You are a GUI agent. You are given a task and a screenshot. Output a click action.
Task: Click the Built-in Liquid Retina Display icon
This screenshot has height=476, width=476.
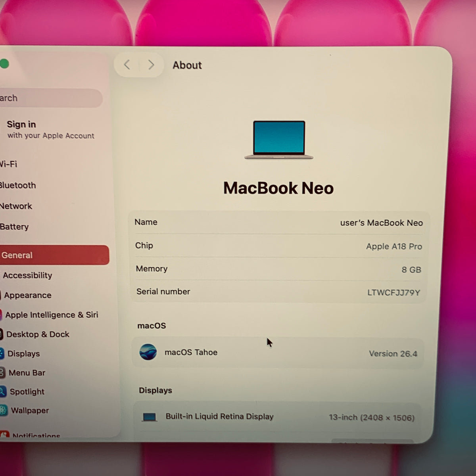click(x=149, y=417)
